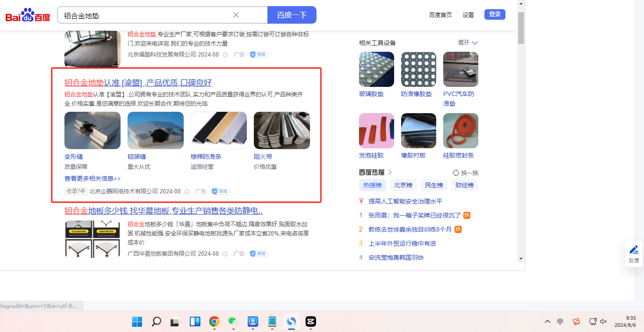Open the 查看更多相关信息>> link
Screen dimensions: 644x332
93,178
